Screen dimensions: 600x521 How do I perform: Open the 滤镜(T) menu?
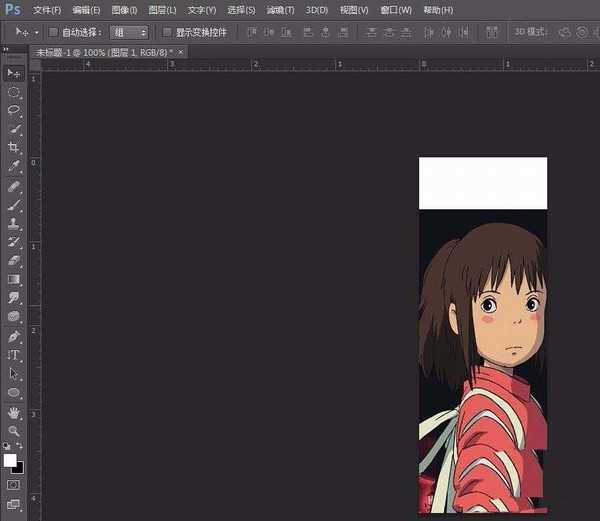[x=281, y=10]
